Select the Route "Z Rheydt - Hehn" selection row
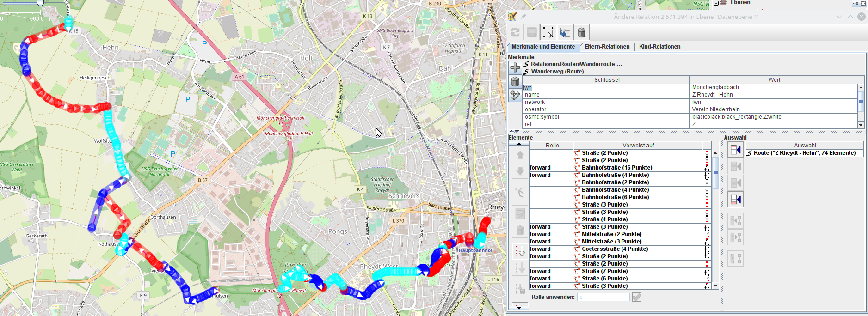This screenshot has height=316, width=868. [x=805, y=153]
